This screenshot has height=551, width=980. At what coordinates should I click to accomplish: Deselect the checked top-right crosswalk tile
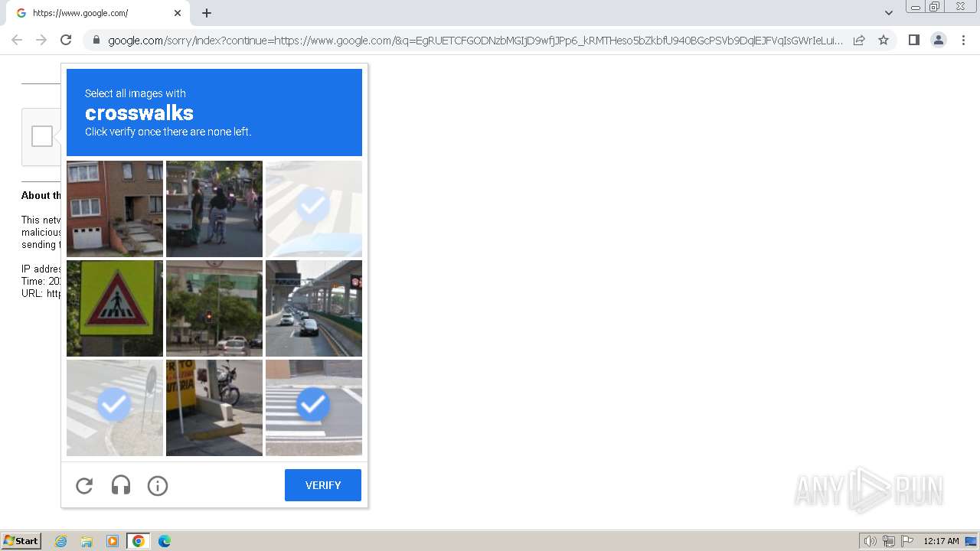point(314,209)
